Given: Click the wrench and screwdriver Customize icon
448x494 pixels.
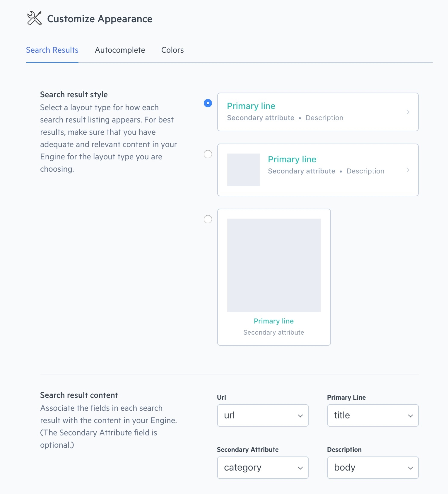Looking at the screenshot, I should [x=34, y=18].
